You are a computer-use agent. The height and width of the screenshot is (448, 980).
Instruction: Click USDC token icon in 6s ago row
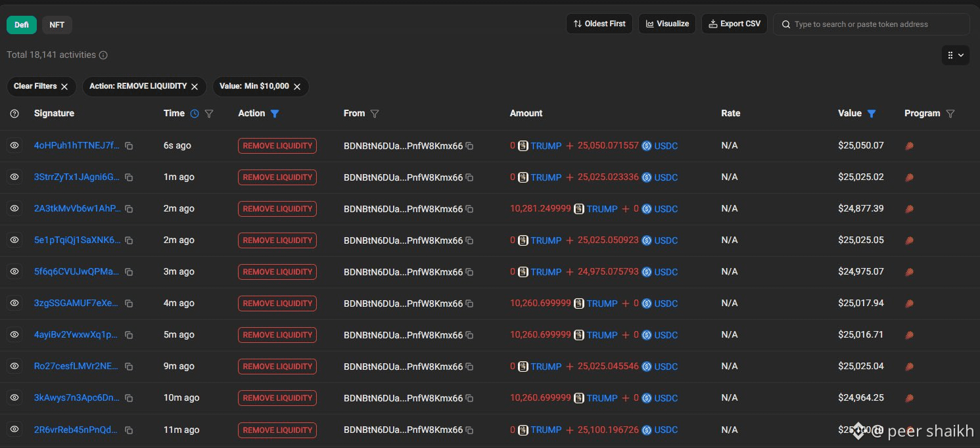click(x=647, y=146)
